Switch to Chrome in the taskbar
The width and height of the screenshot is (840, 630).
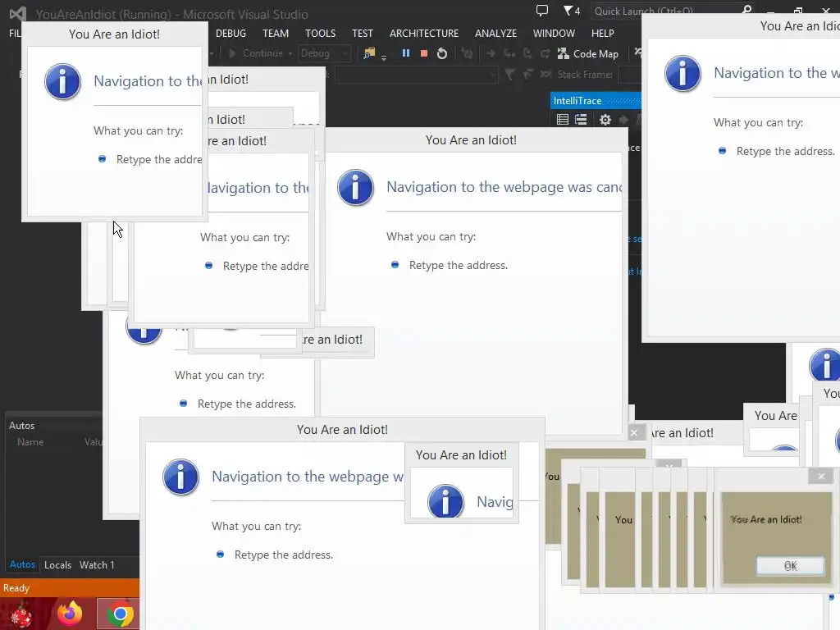tap(120, 614)
